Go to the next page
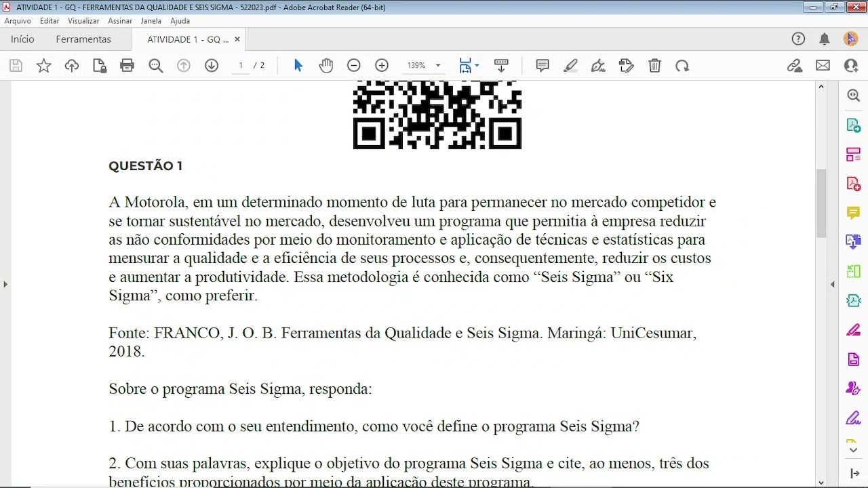This screenshot has width=868, height=488. (x=212, y=66)
